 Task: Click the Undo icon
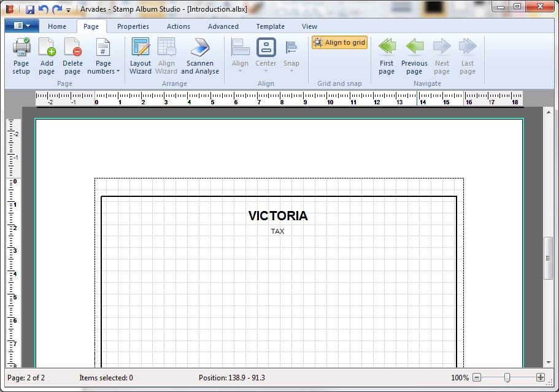pyautogui.click(x=43, y=9)
